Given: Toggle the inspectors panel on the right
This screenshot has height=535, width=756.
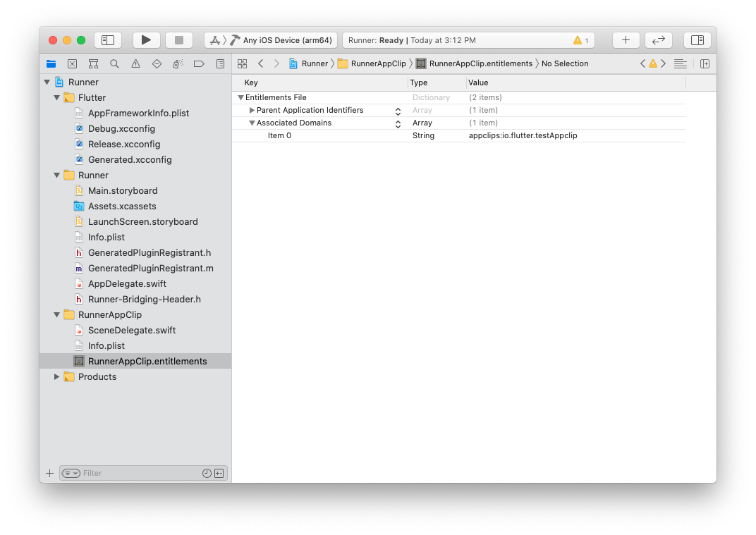Looking at the screenshot, I should [x=697, y=40].
